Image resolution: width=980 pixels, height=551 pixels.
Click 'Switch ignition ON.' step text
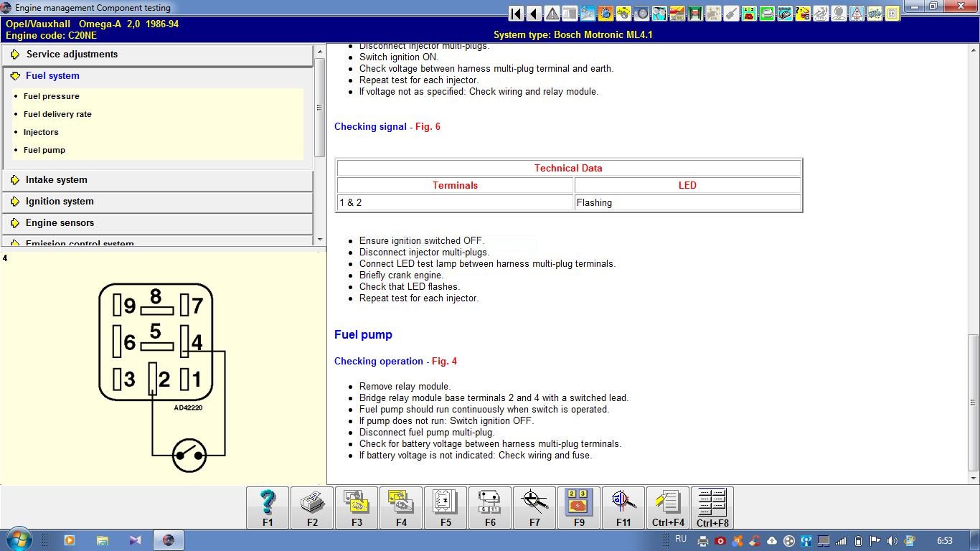coord(399,57)
